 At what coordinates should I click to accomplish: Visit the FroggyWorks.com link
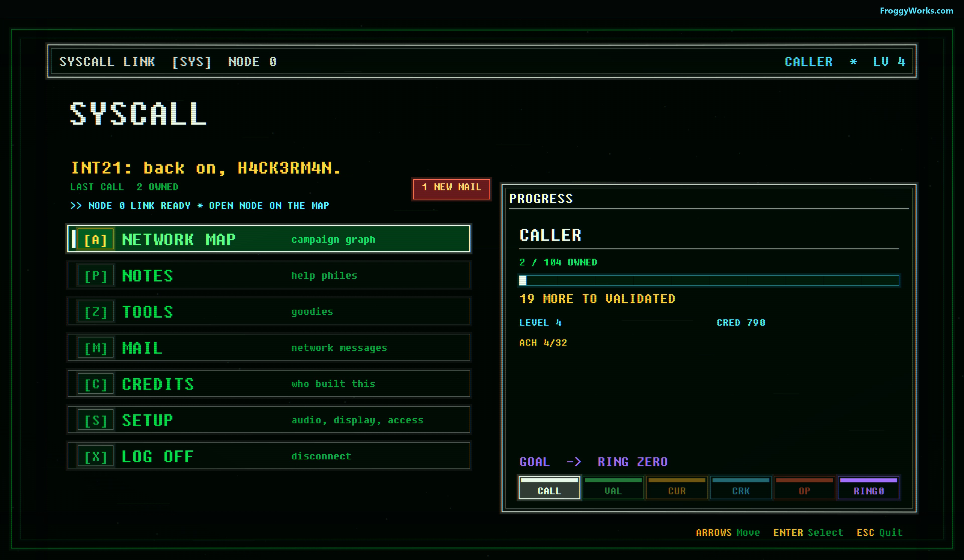[x=916, y=11]
